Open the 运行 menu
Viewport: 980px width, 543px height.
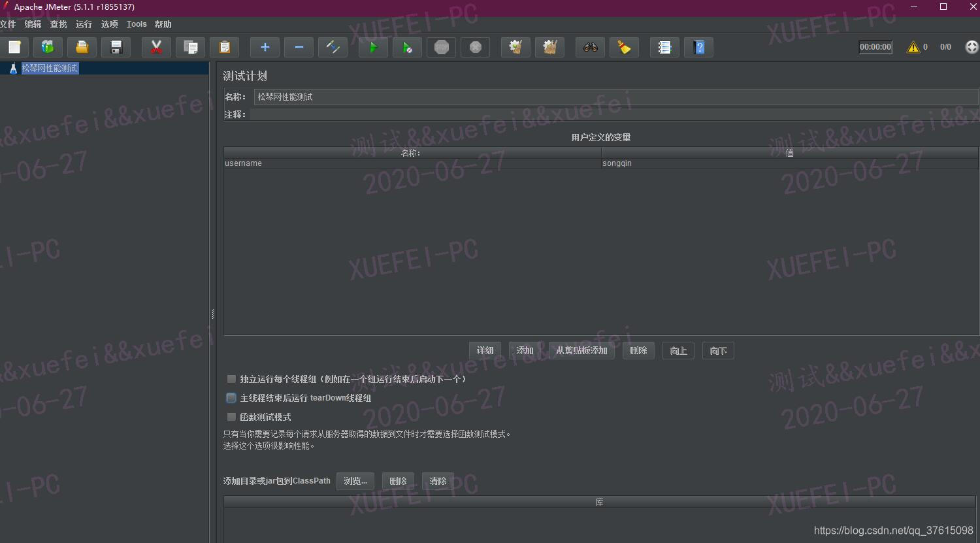click(x=84, y=24)
